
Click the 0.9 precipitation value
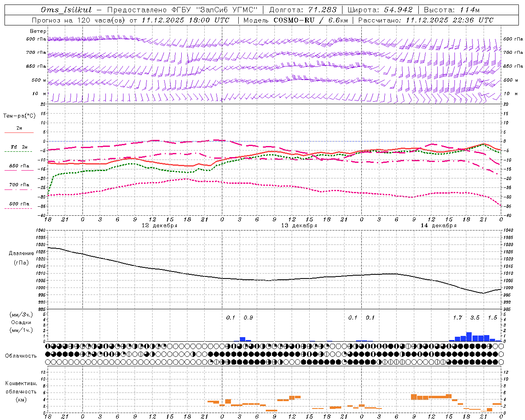tap(248, 317)
